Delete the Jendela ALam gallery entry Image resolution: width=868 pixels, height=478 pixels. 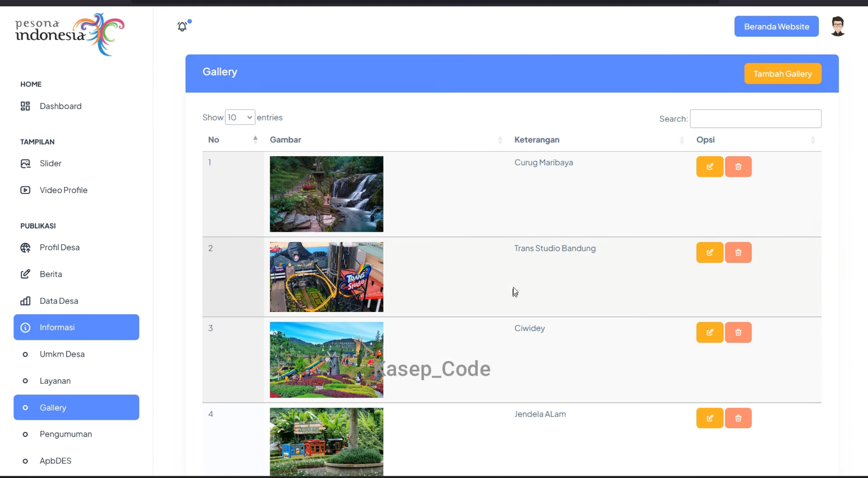tap(738, 418)
